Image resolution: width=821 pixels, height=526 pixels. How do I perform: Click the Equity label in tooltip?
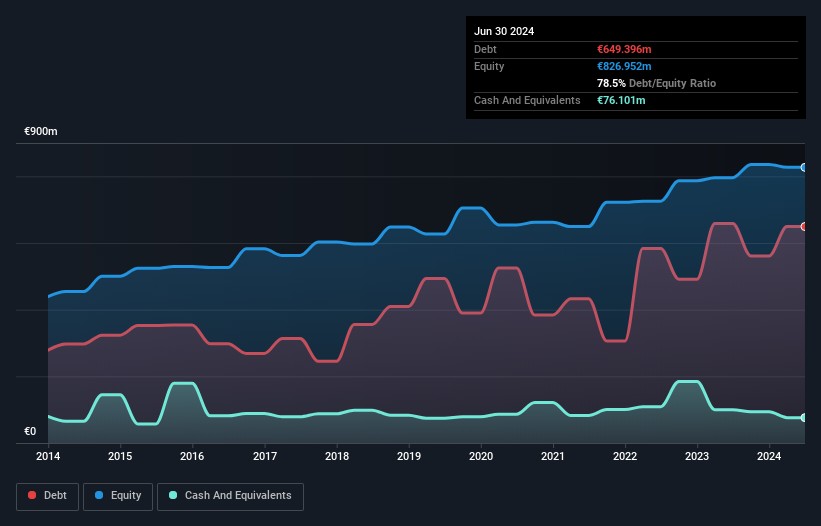click(489, 66)
